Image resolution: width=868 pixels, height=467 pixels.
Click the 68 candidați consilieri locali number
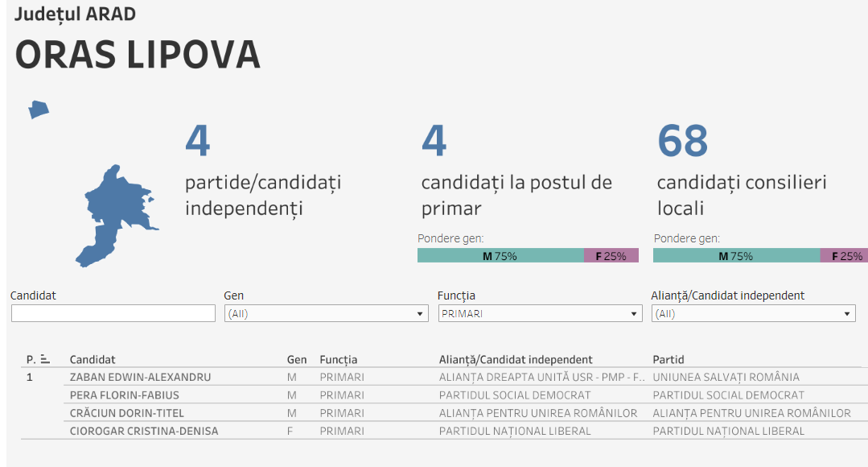(x=682, y=141)
